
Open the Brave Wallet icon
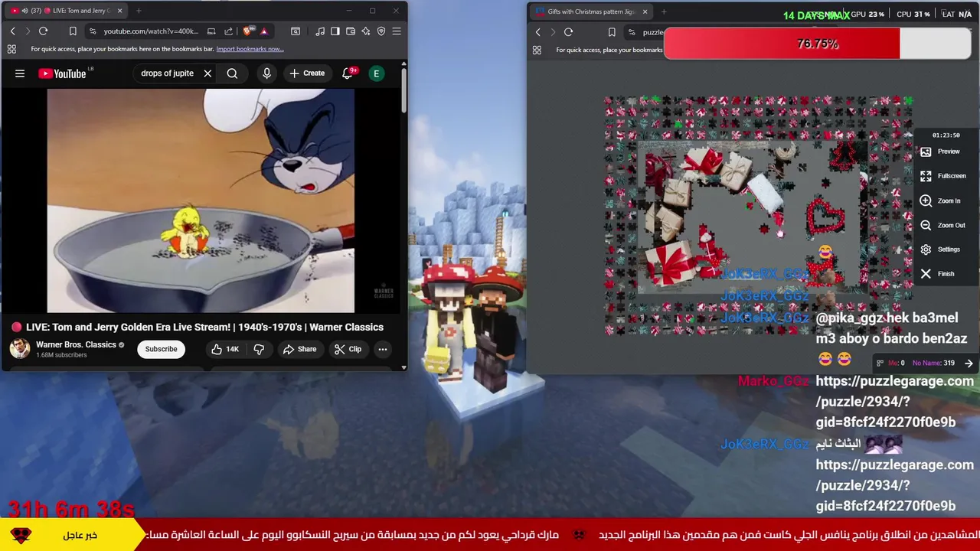[351, 31]
